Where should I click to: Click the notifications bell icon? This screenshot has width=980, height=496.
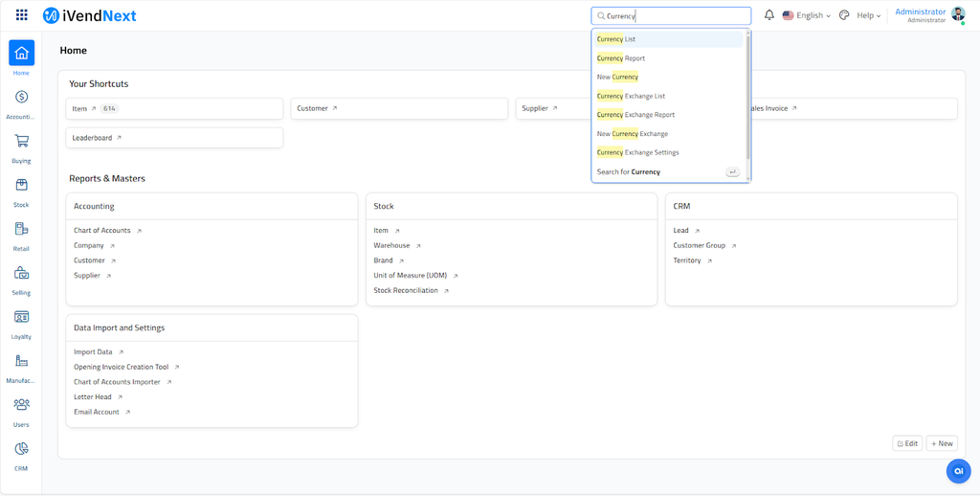(768, 15)
